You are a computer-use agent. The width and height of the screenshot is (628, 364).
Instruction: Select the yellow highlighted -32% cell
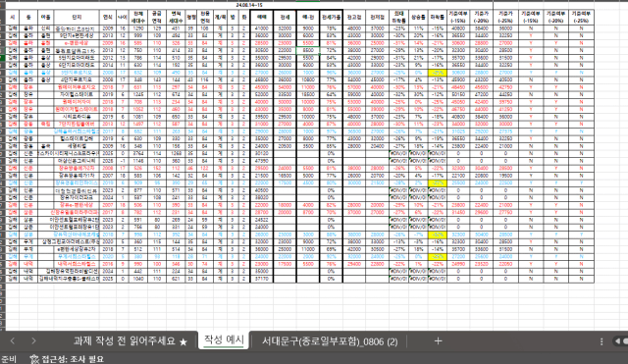[x=438, y=234]
